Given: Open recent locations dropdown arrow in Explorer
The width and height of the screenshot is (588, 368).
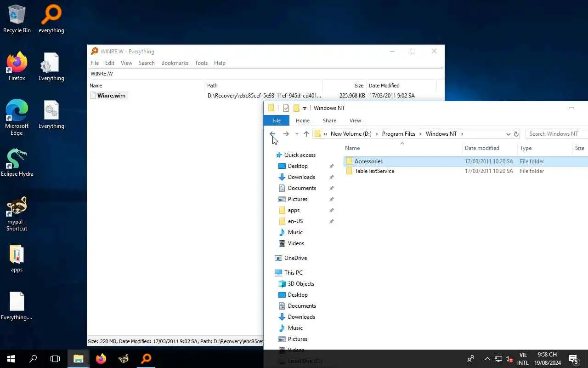Looking at the screenshot, I should pyautogui.click(x=297, y=134).
